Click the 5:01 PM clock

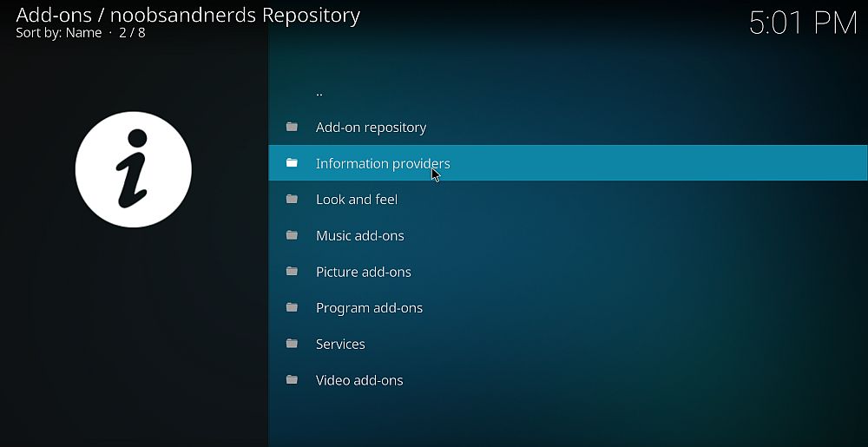click(x=803, y=23)
